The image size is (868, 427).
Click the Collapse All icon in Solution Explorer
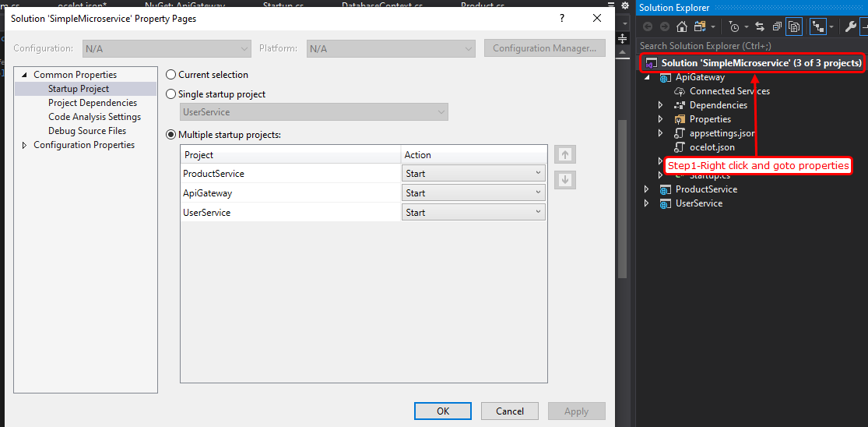pos(777,26)
